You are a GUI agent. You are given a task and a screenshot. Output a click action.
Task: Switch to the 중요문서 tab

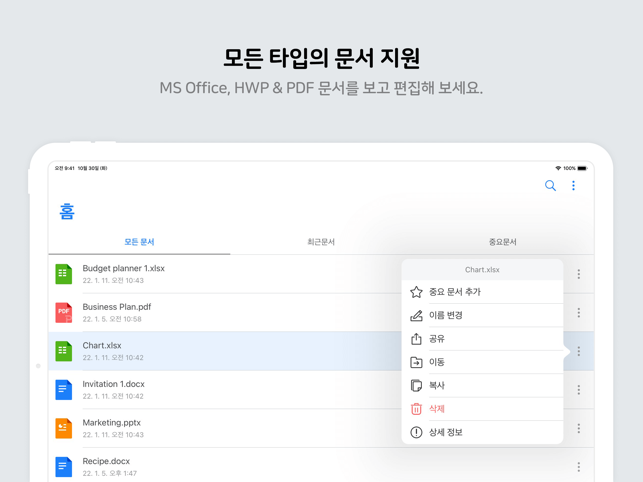[502, 242]
